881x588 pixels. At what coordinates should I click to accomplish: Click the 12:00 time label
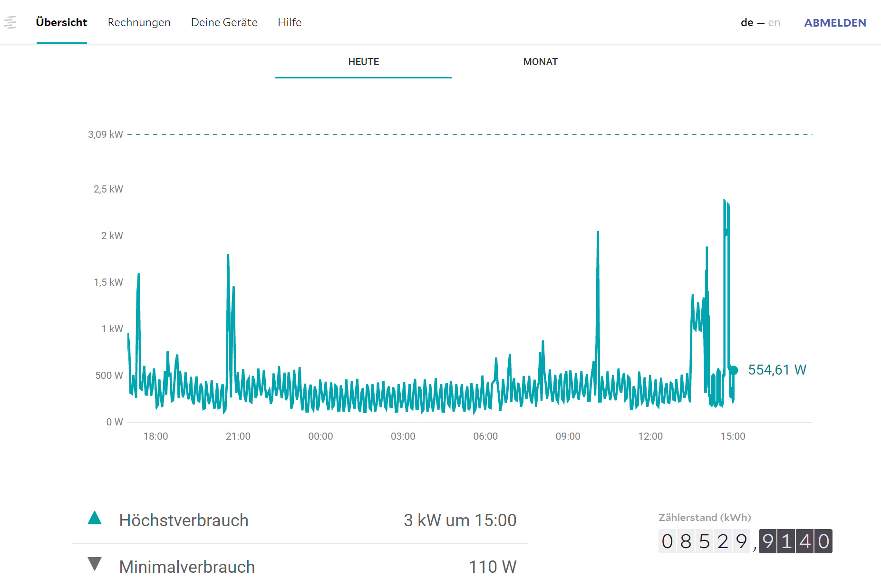point(650,436)
